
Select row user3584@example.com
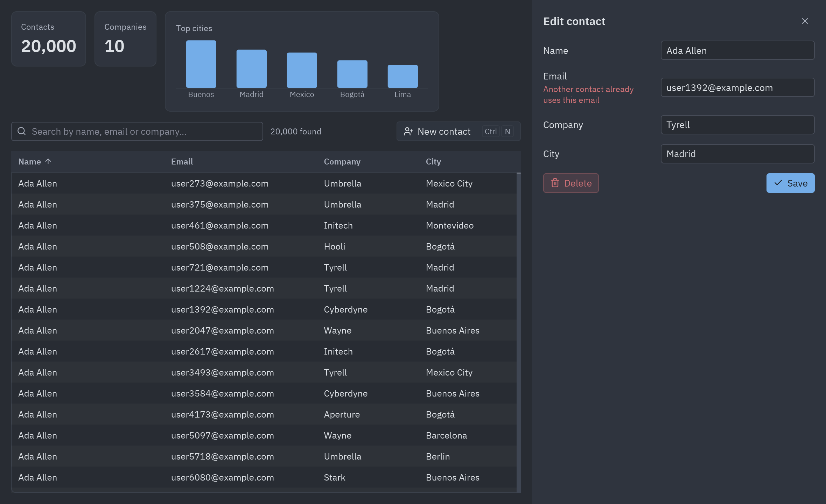coord(264,393)
